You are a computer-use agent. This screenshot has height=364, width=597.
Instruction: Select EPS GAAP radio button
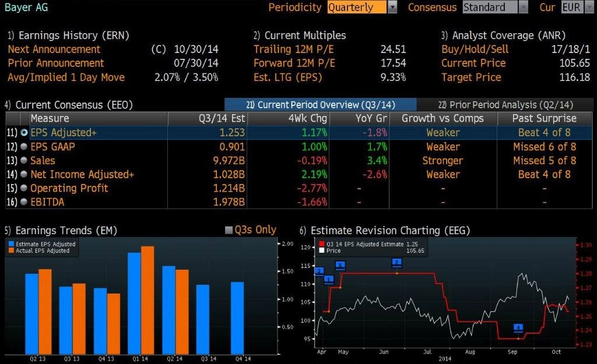click(24, 146)
